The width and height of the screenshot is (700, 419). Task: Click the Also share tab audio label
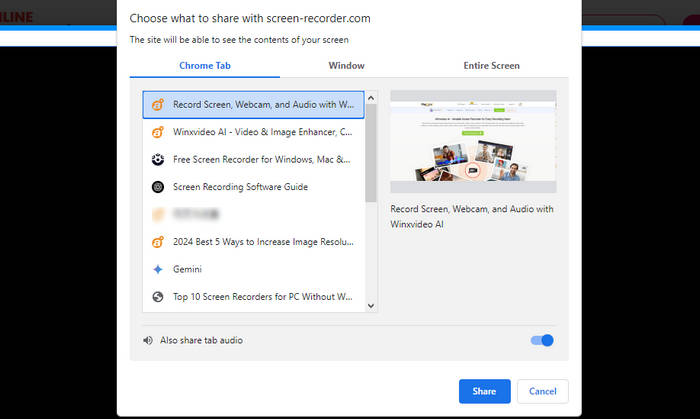201,340
